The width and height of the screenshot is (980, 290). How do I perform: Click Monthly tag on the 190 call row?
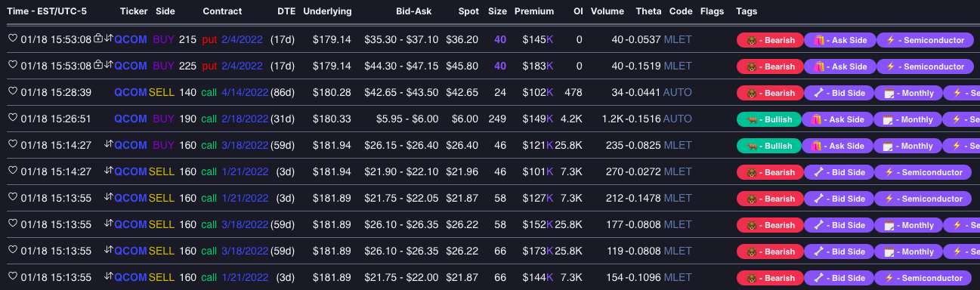(907, 119)
